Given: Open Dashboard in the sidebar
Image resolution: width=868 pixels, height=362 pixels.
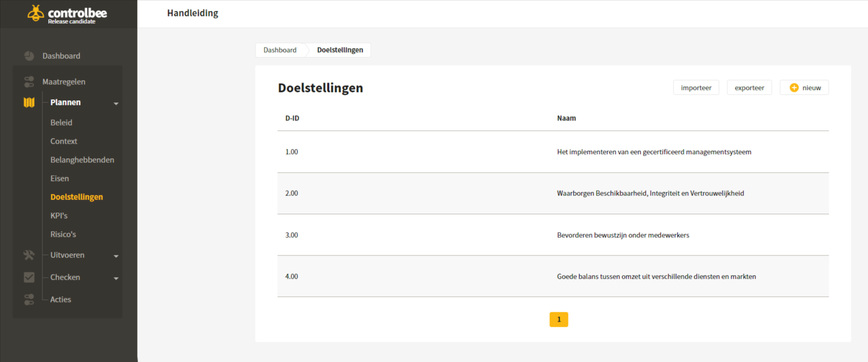Looking at the screenshot, I should (x=61, y=56).
